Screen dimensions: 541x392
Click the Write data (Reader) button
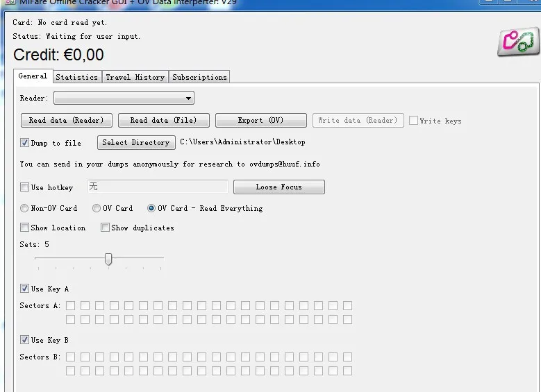(358, 120)
